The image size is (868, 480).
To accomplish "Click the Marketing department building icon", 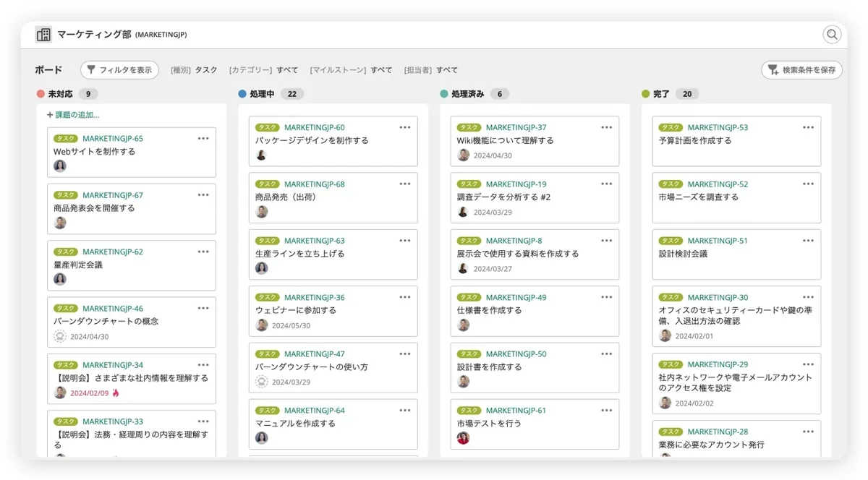I will 43,34.
